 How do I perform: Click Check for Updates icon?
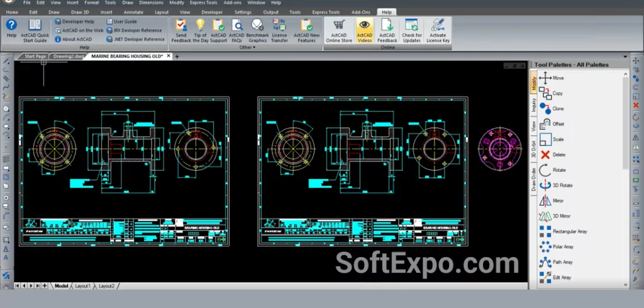412,30
